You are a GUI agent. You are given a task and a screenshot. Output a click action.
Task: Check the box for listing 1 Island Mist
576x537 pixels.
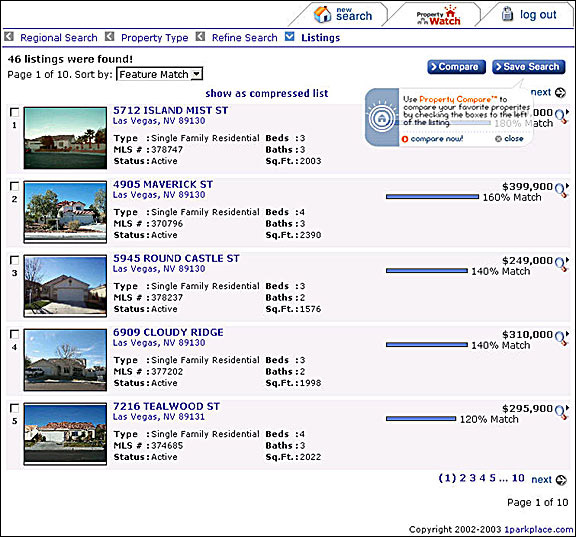tap(14, 112)
